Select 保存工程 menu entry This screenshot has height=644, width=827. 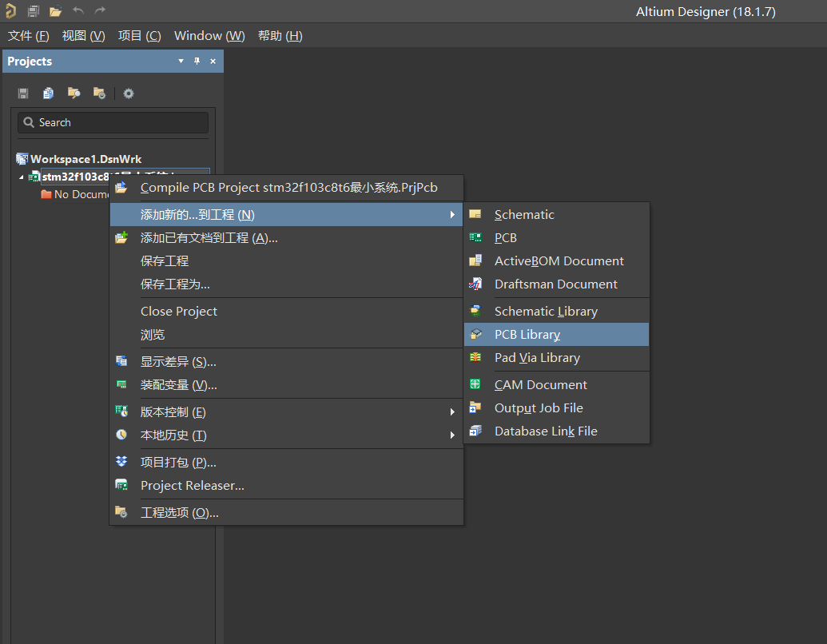point(286,261)
